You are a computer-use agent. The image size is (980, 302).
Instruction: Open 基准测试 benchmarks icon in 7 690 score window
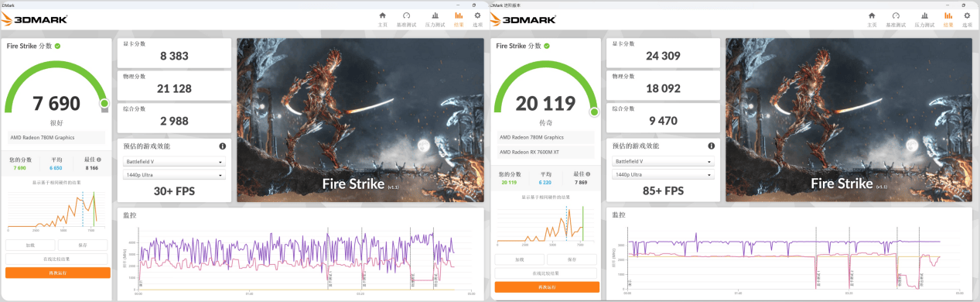coord(406,15)
